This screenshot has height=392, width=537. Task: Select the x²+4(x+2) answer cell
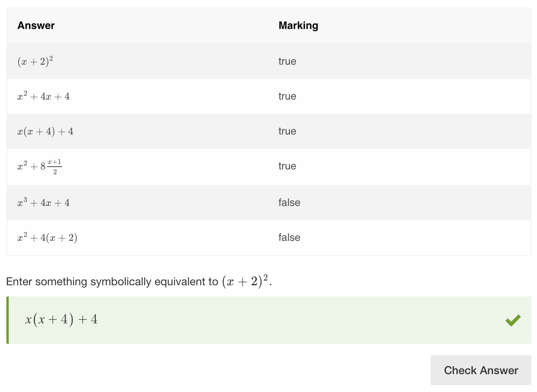[x=47, y=238]
